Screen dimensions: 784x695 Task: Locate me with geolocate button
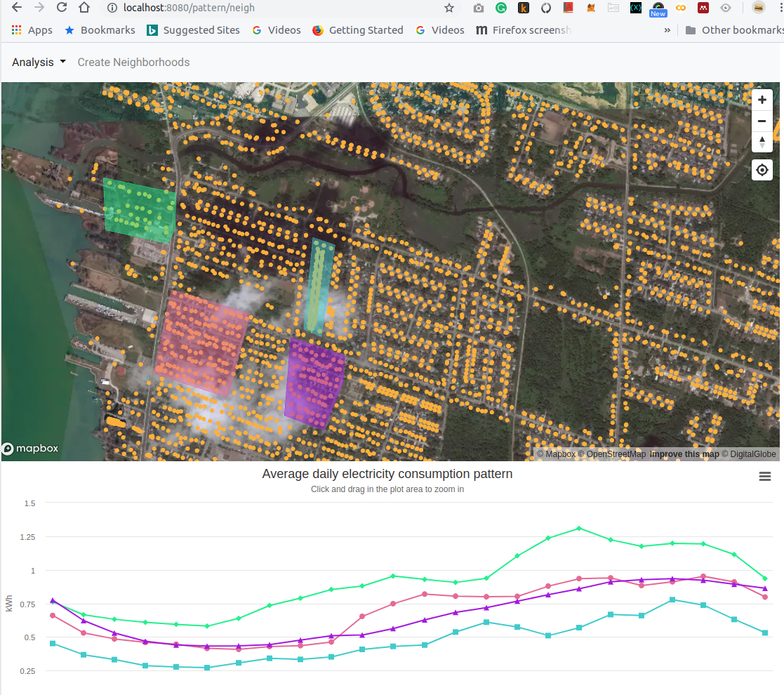762,170
